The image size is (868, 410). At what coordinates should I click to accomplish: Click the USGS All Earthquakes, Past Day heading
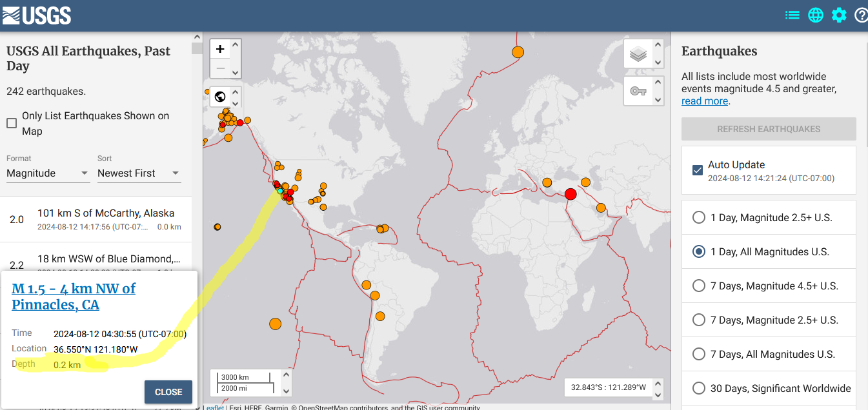(x=88, y=59)
